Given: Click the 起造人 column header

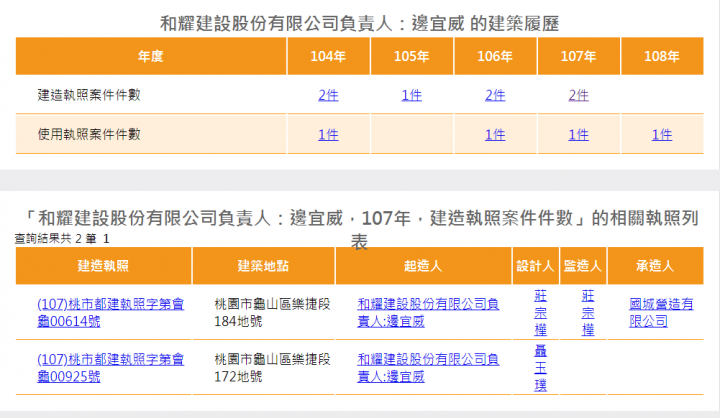Looking at the screenshot, I should click(423, 266).
